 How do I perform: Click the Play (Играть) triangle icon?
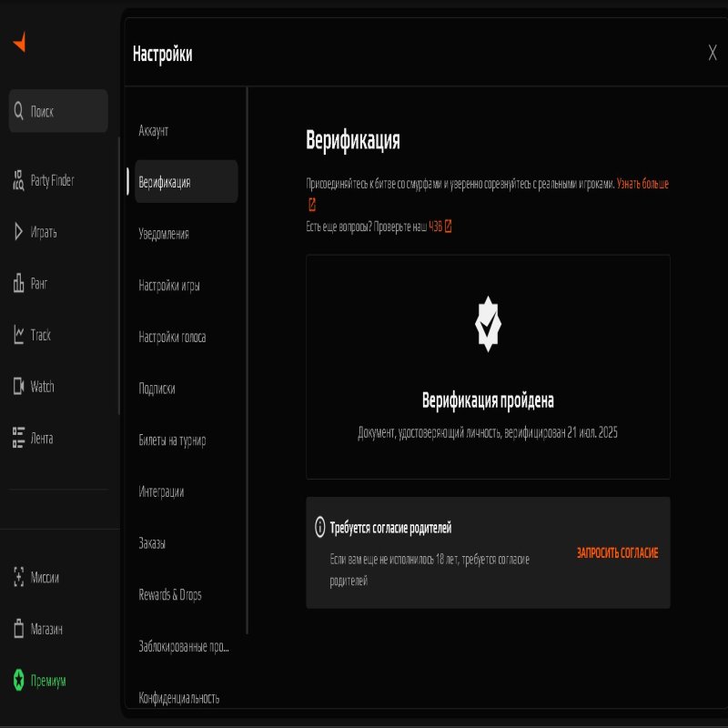[x=18, y=232]
